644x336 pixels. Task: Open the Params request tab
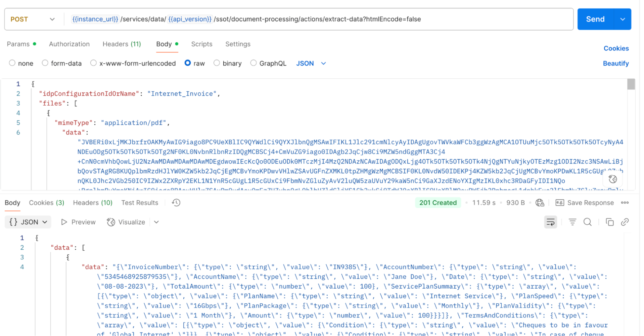click(x=21, y=44)
